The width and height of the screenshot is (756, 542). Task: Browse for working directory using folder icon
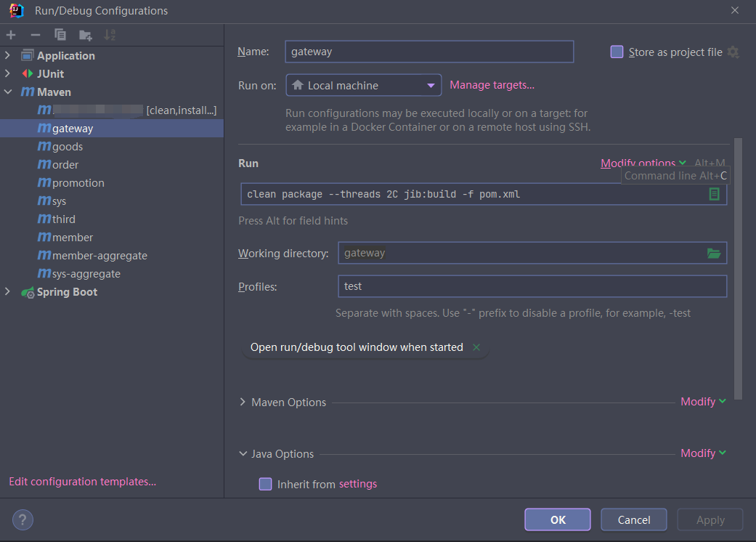(x=714, y=253)
